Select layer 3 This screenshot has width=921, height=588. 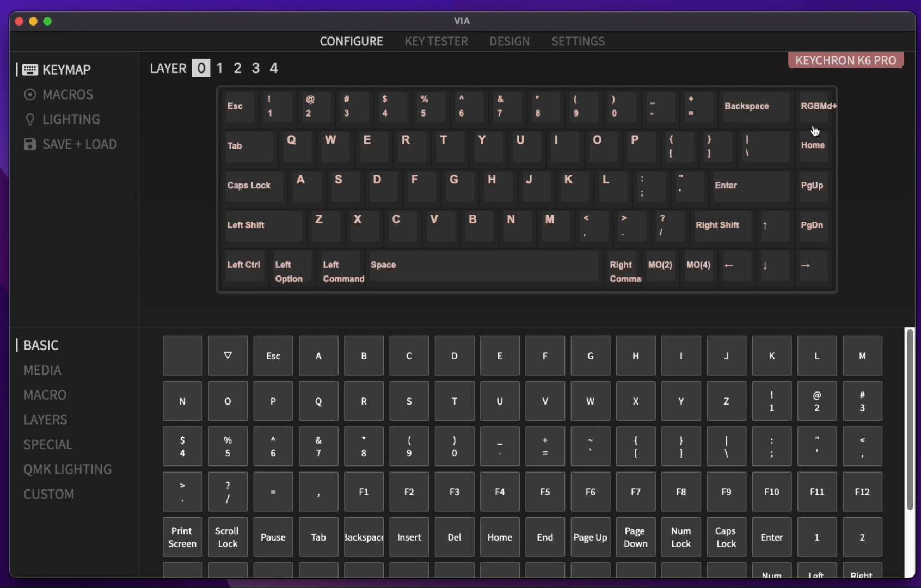[x=255, y=68]
